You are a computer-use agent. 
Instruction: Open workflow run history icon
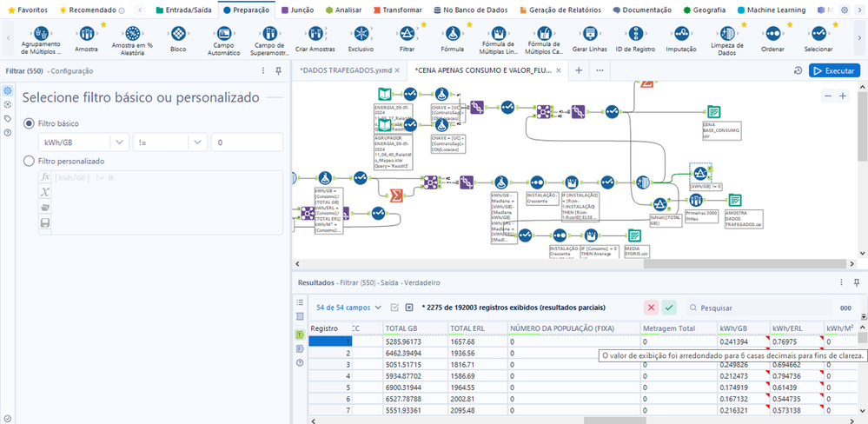pyautogui.click(x=798, y=71)
